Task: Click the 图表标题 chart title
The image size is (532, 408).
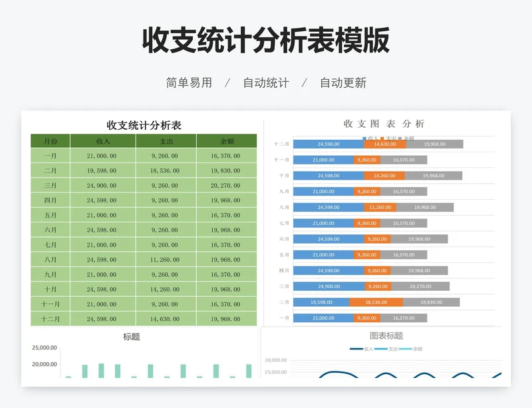Action: point(386,336)
